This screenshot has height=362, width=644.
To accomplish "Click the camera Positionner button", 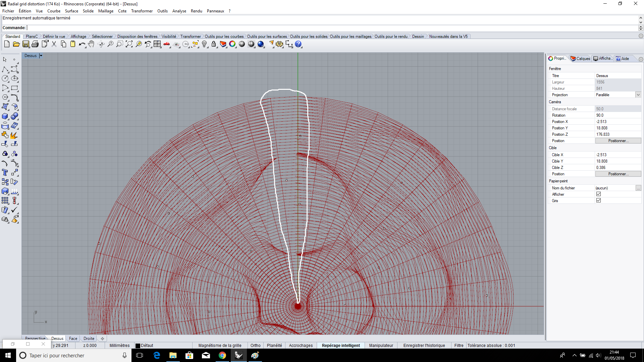I will click(x=618, y=141).
